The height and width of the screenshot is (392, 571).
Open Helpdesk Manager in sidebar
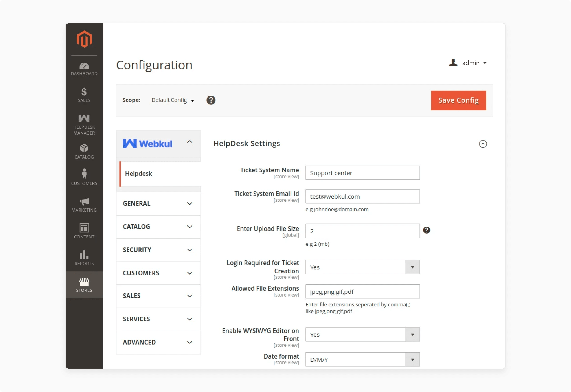84,125
